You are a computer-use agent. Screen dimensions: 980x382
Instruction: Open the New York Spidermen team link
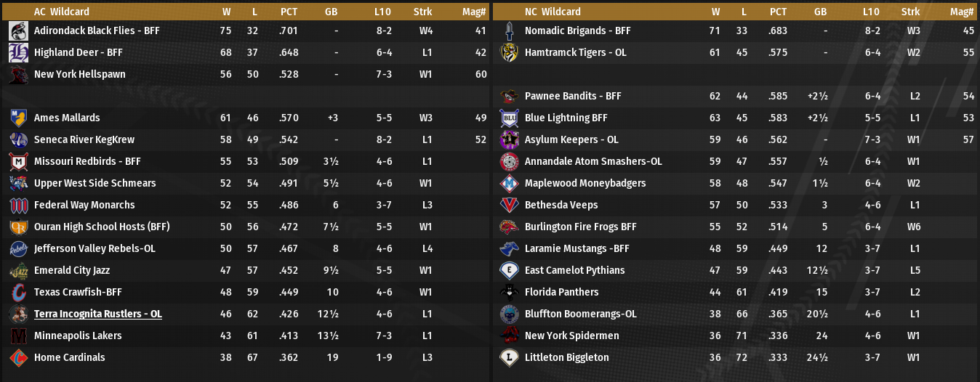[x=571, y=336]
